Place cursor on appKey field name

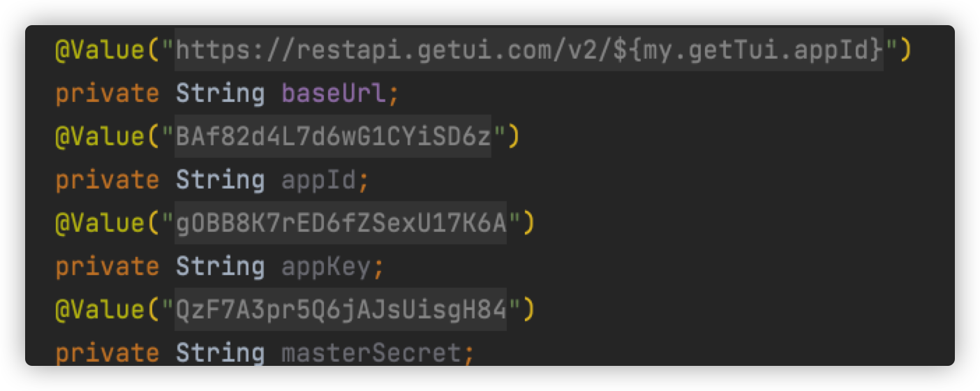coord(326,267)
